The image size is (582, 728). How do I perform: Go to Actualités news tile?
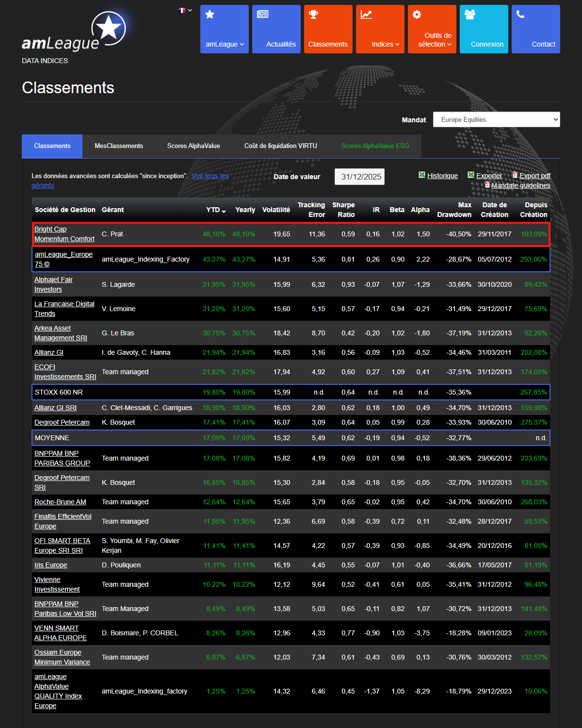click(276, 29)
